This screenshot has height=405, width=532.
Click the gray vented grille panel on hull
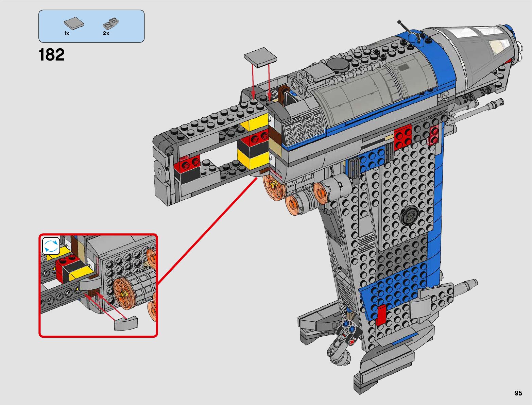[304, 128]
